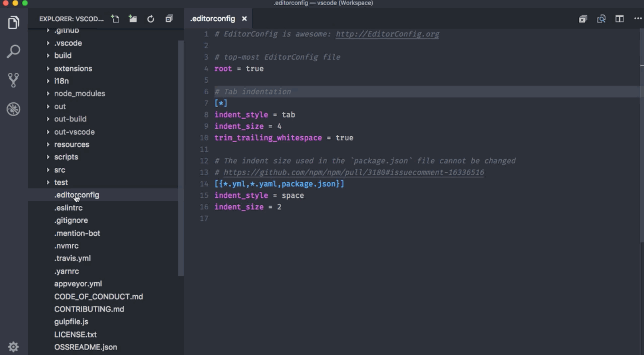The height and width of the screenshot is (355, 644).
Task: Open the Explorer view in activity bar
Action: pos(13,23)
